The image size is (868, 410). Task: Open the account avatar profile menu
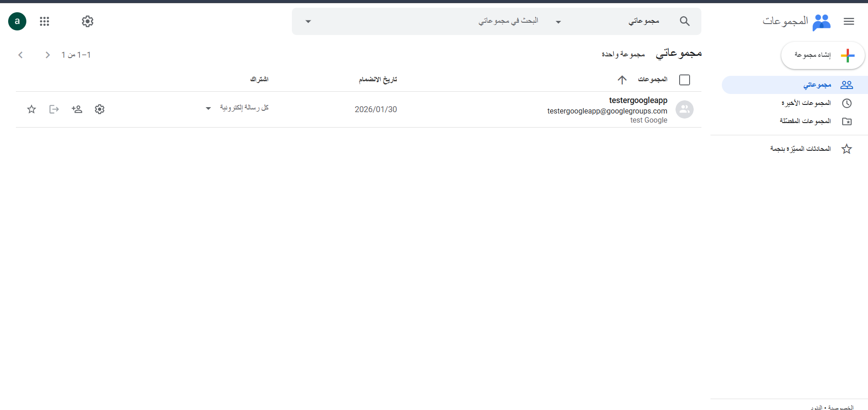coord(17,21)
